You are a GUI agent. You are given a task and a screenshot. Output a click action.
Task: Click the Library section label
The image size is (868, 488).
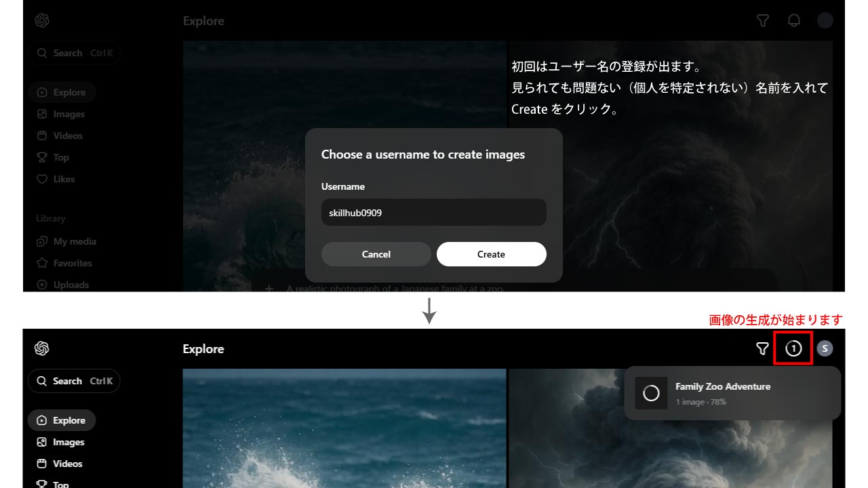[x=51, y=218]
